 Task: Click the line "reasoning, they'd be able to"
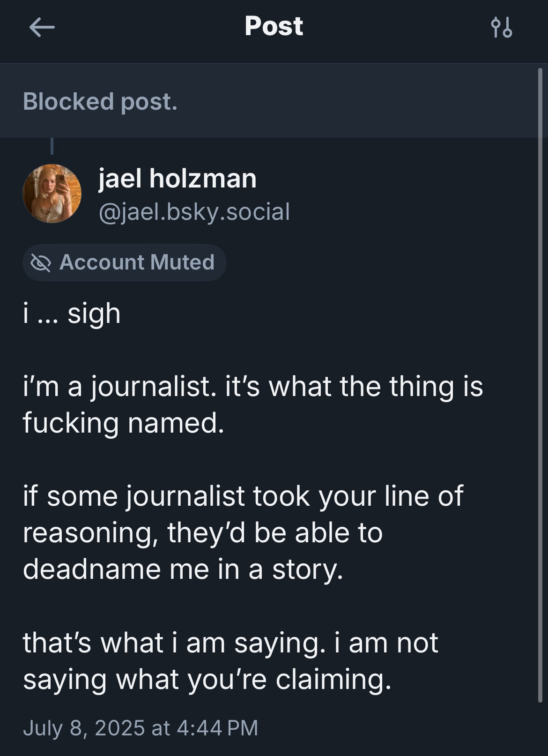[202, 532]
